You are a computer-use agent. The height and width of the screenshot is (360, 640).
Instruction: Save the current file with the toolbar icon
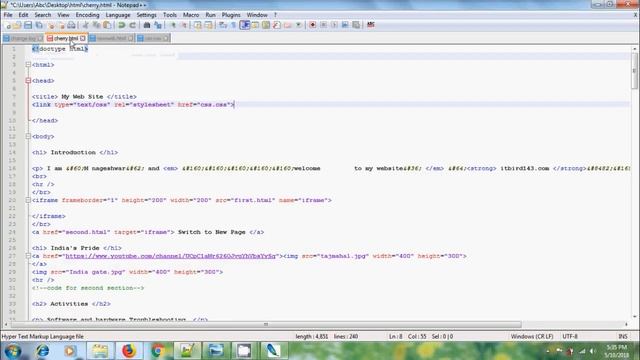tap(28, 25)
